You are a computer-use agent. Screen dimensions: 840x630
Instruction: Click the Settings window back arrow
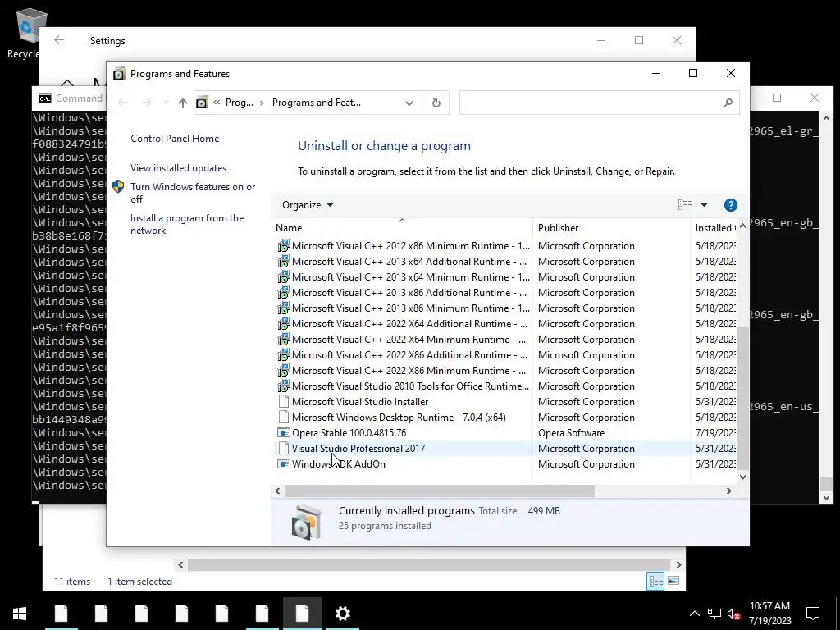pos(59,40)
